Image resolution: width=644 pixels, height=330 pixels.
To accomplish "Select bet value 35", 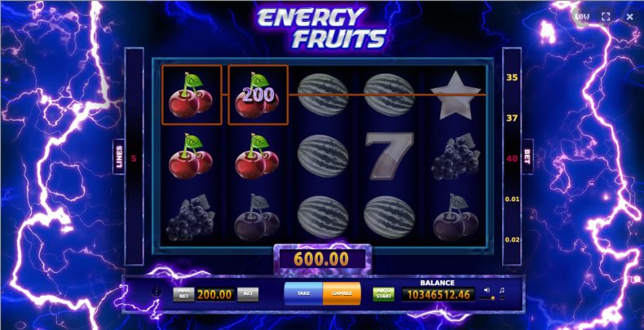I will click(512, 77).
